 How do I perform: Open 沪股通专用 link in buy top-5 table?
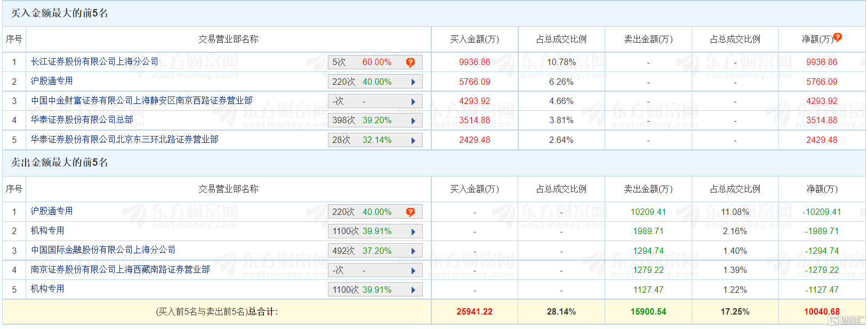coord(52,81)
